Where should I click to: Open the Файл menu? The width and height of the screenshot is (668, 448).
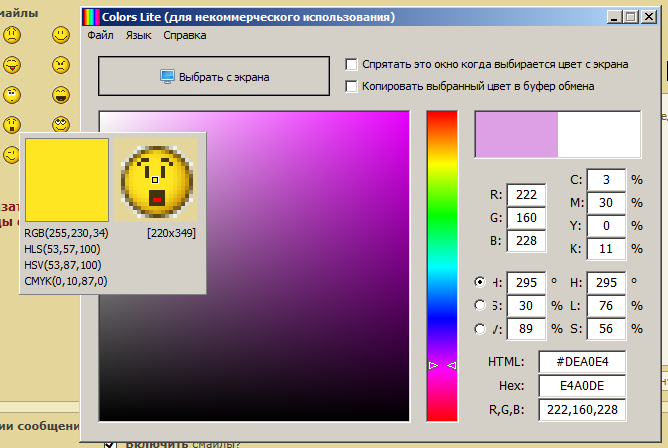click(x=100, y=35)
